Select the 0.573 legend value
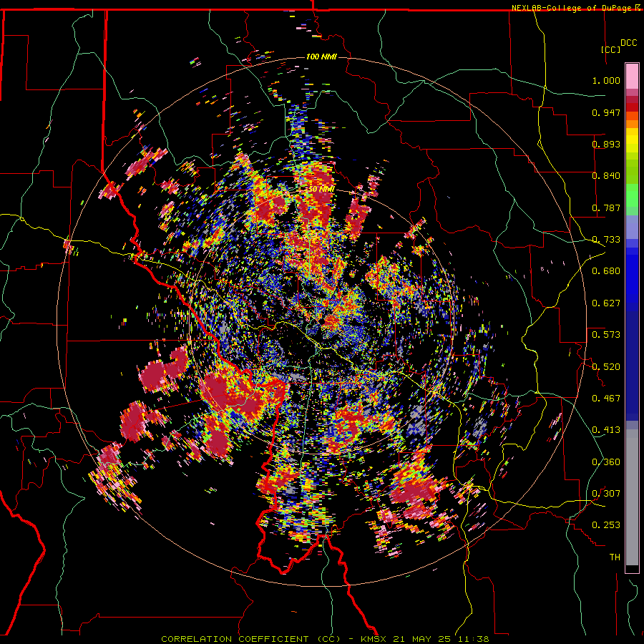 click(606, 335)
